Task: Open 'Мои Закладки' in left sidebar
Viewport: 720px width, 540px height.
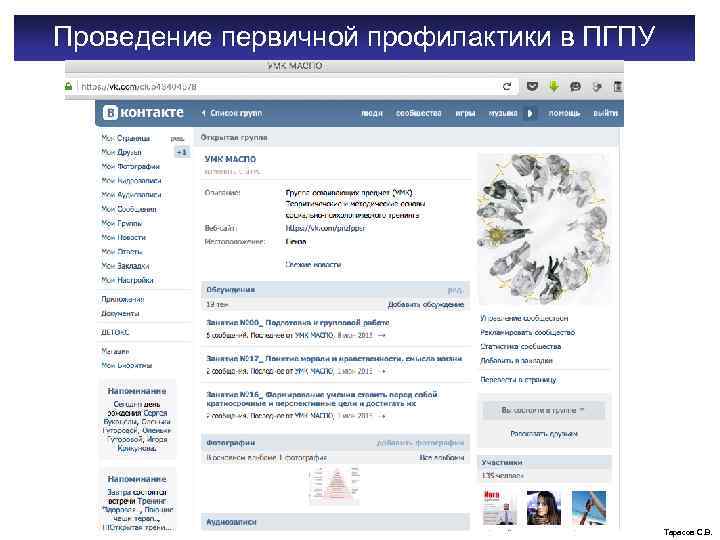Action: click(x=125, y=266)
